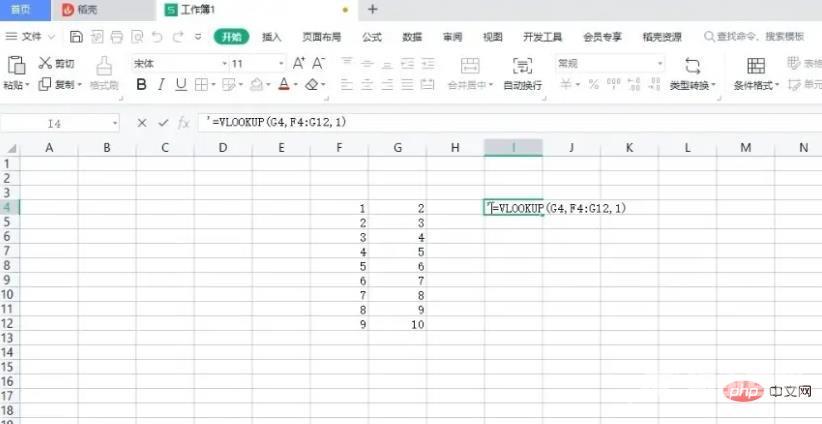This screenshot has height=424, width=822.
Task: Switch to the 插入 (Insert) ribbon tab
Action: tap(272, 37)
